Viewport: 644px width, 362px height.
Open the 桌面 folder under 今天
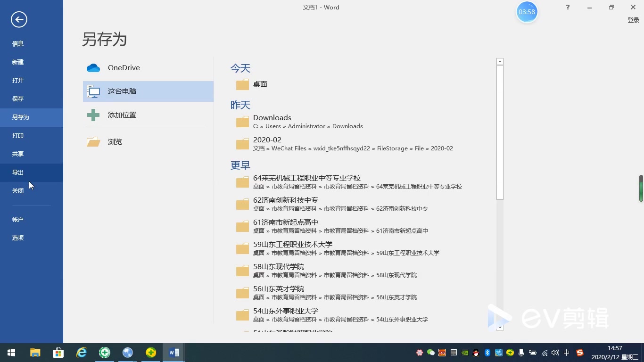pyautogui.click(x=260, y=84)
